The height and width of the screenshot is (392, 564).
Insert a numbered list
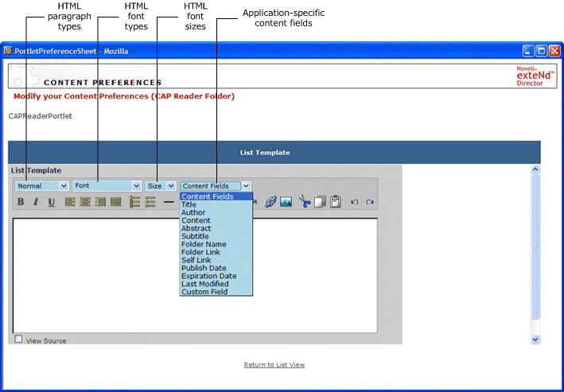(134, 202)
